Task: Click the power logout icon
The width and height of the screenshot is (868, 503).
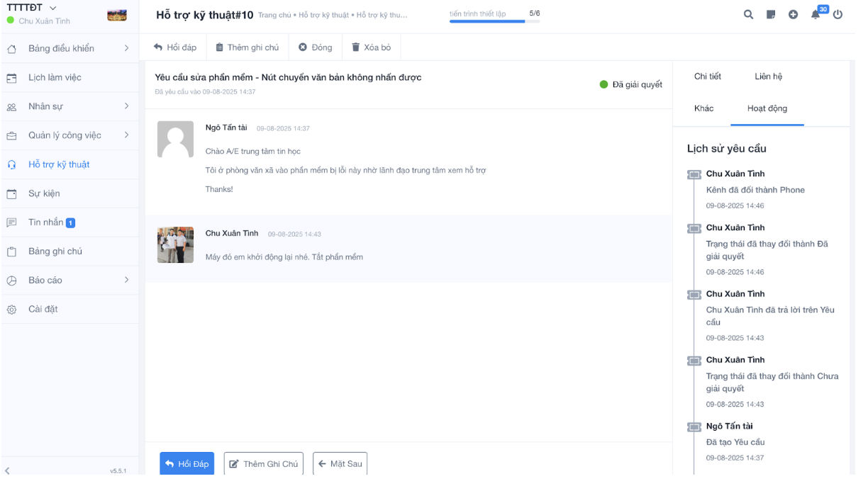Action: pyautogui.click(x=838, y=14)
